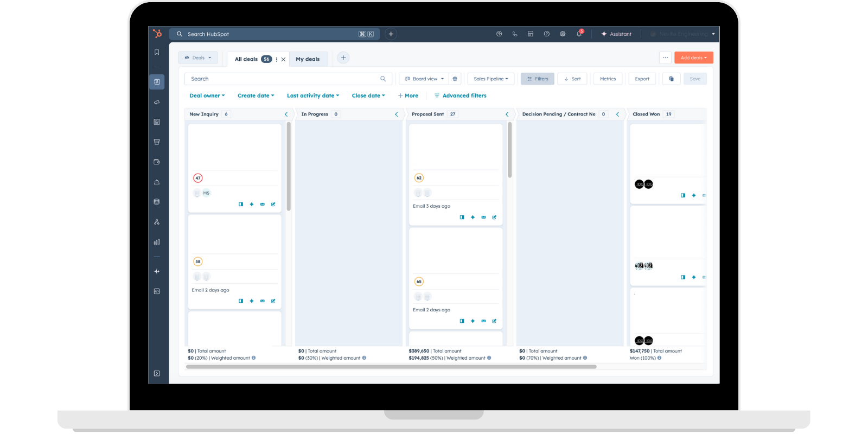Click the New Inquiry column vertical scrollbar
Viewport: 868px width, 434px height.
289,166
